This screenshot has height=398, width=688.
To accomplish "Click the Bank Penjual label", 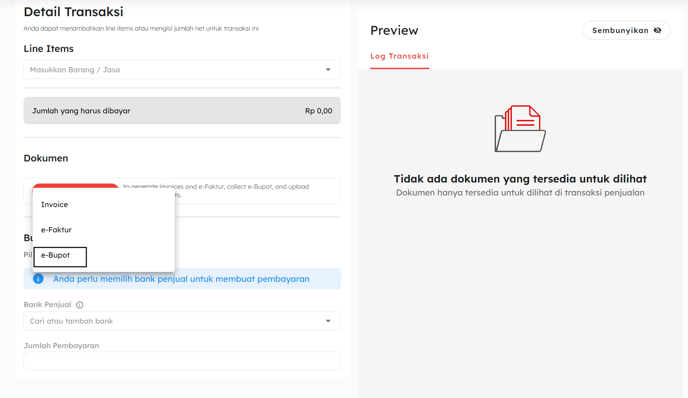I will pyautogui.click(x=47, y=305).
